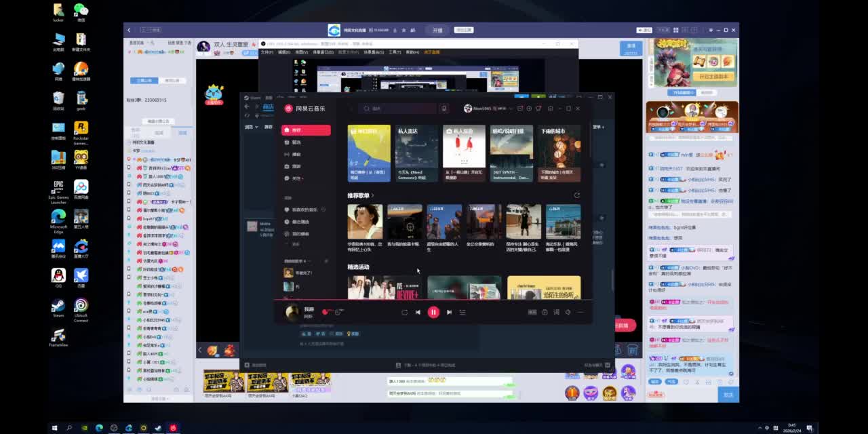Click NetEase Cloud Music taskbar icon
The image size is (868, 434).
(x=173, y=428)
